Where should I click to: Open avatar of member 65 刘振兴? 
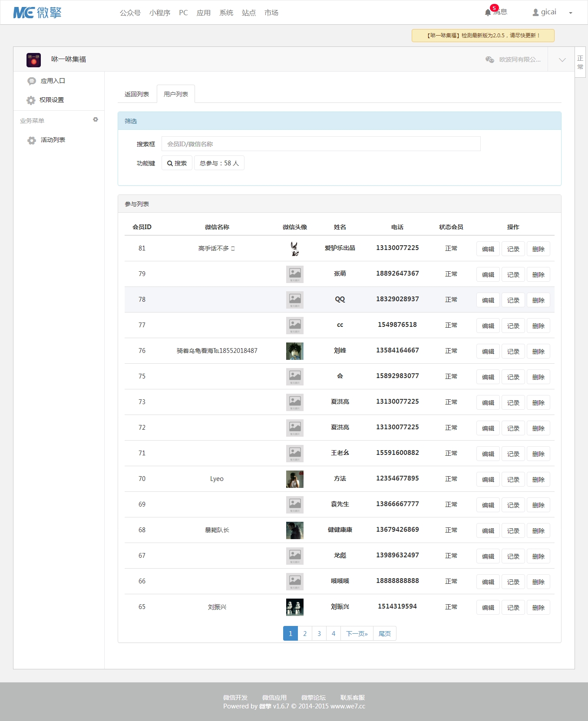tap(295, 607)
